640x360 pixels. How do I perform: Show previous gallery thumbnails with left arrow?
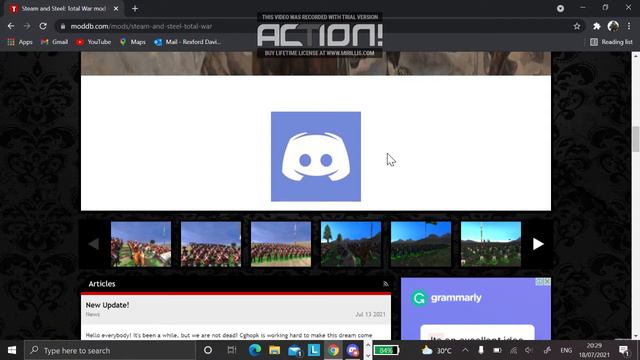tap(93, 244)
